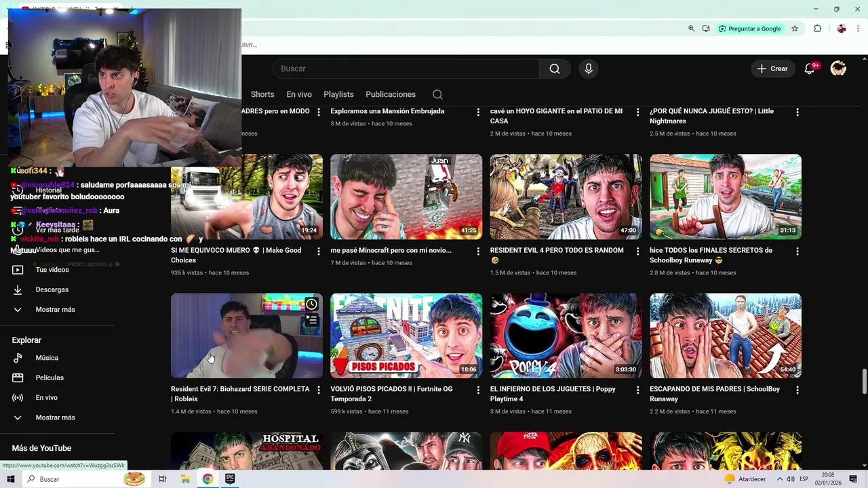Click the Crear button

coord(772,68)
